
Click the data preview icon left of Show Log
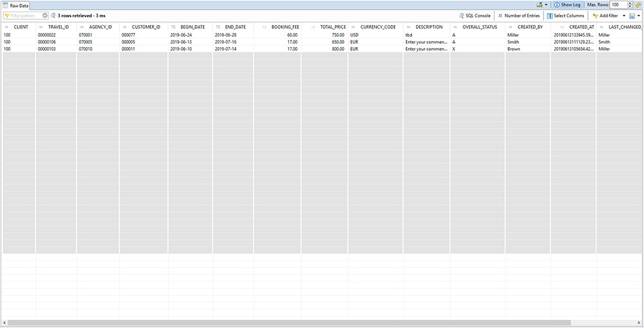[538, 5]
